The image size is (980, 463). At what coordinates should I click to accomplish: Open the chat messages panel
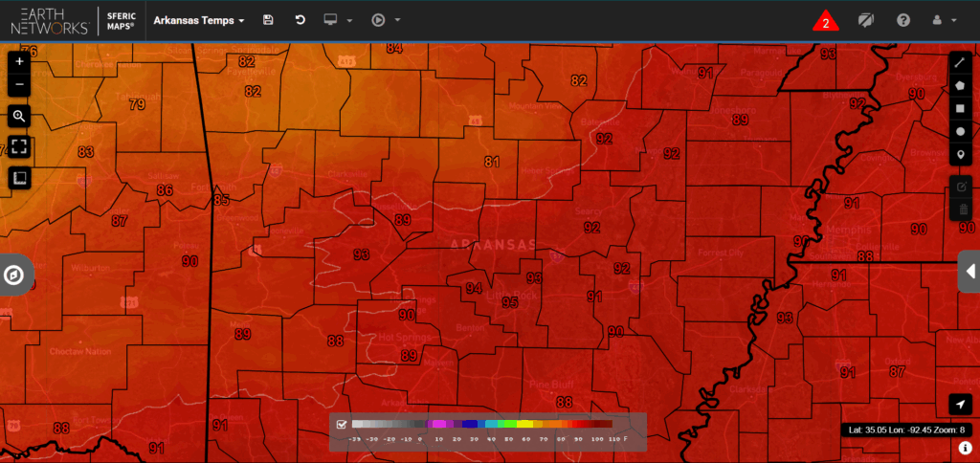pos(866,20)
